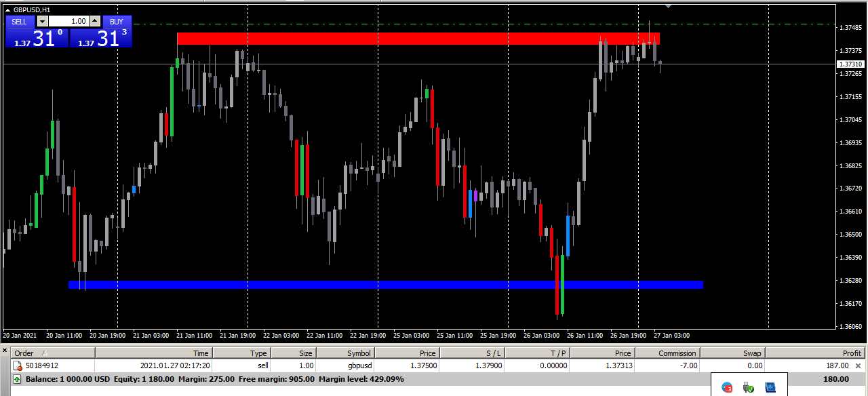Click the current price label 1.37310 on axis

coord(850,64)
